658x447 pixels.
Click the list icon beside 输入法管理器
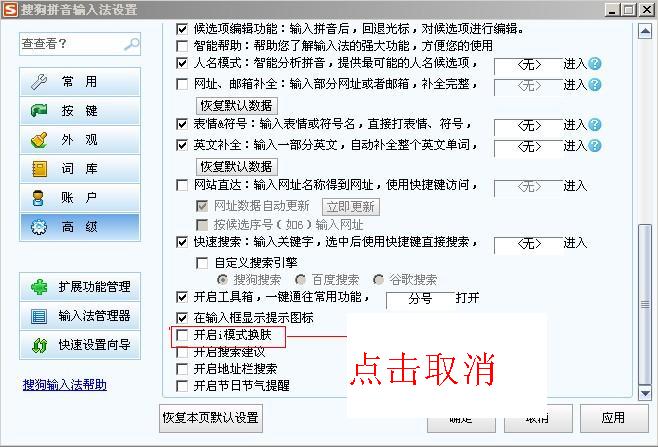pyautogui.click(x=39, y=316)
